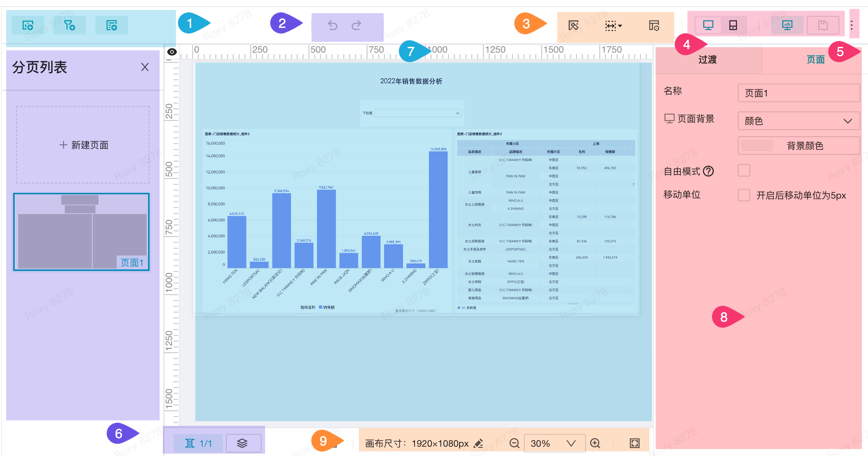Enable the 自由模式 checkbox
The width and height of the screenshot is (868, 456).
coord(744,171)
